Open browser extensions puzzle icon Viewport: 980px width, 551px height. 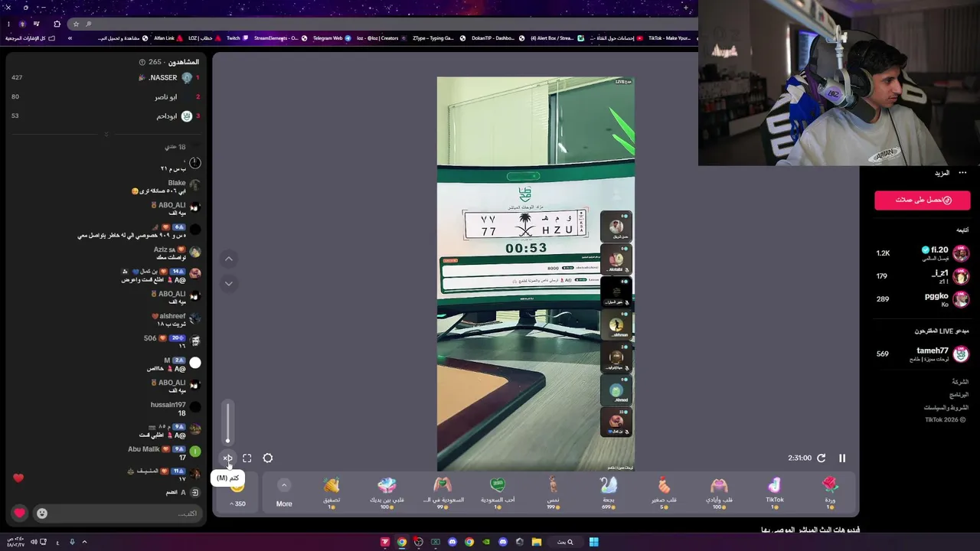(x=57, y=24)
